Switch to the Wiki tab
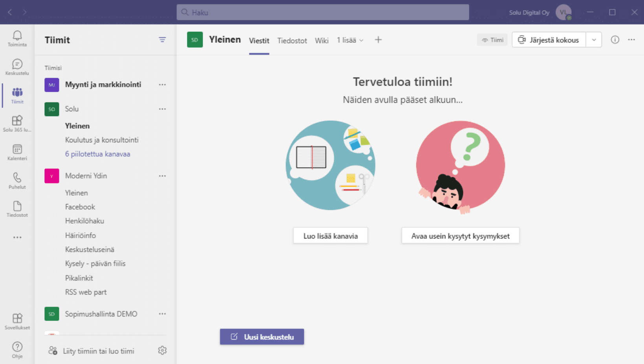This screenshot has width=644, height=364. [x=322, y=40]
